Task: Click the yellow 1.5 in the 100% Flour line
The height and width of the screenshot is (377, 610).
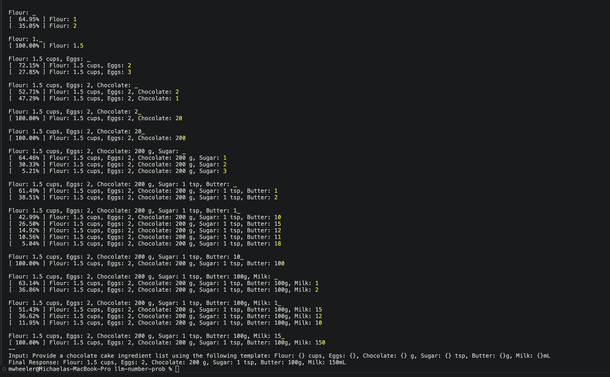Action: [x=78, y=46]
